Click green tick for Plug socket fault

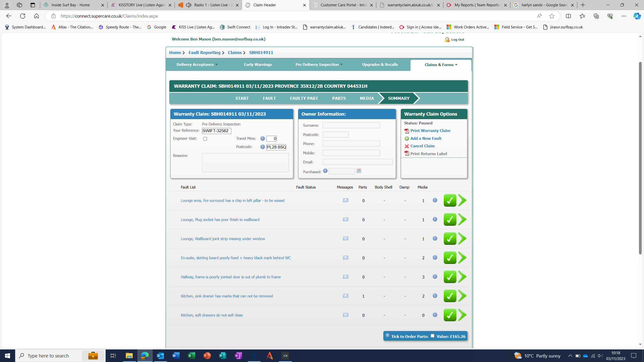(x=450, y=219)
